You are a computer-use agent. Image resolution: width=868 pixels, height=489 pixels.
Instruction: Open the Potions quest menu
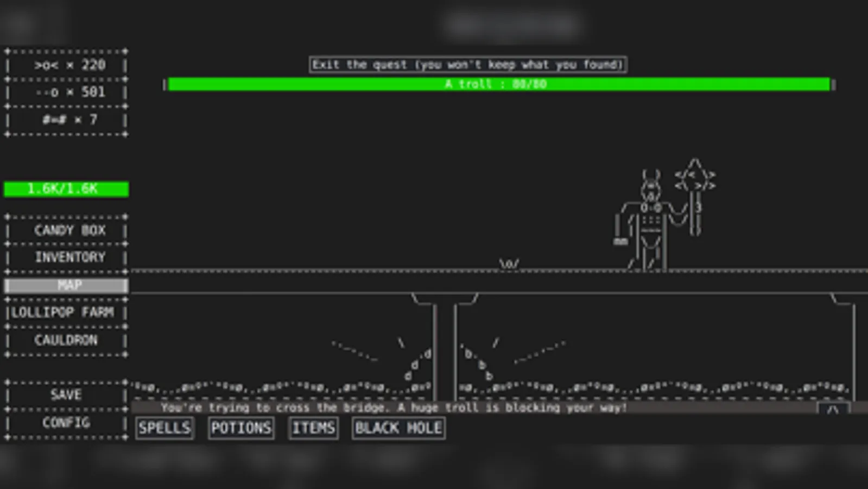[241, 428]
